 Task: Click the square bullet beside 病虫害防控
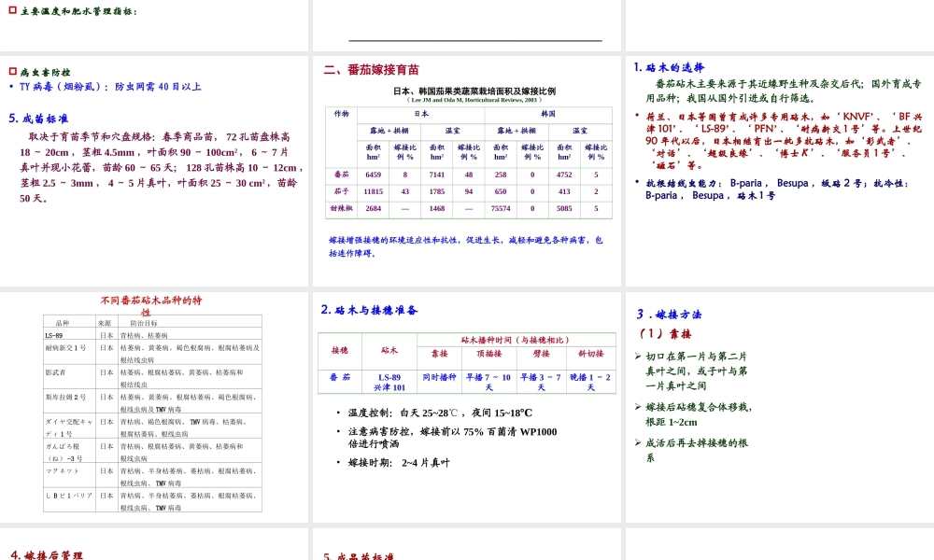coord(10,71)
